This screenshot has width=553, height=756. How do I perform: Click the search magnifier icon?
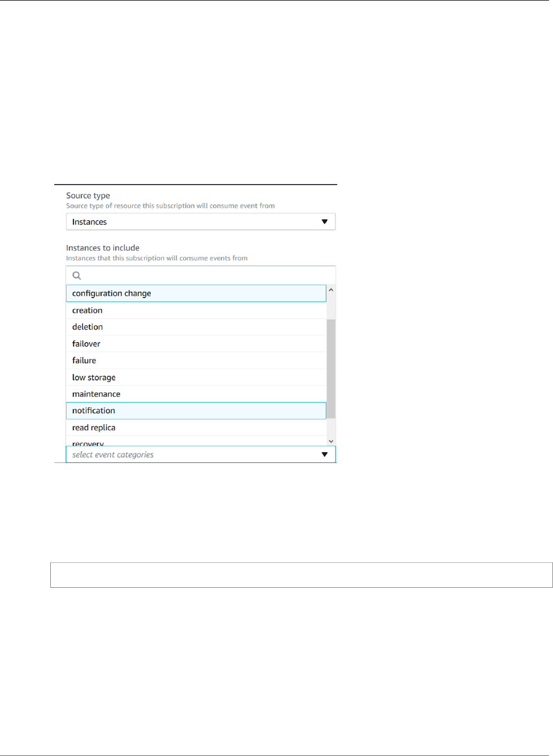(x=77, y=276)
